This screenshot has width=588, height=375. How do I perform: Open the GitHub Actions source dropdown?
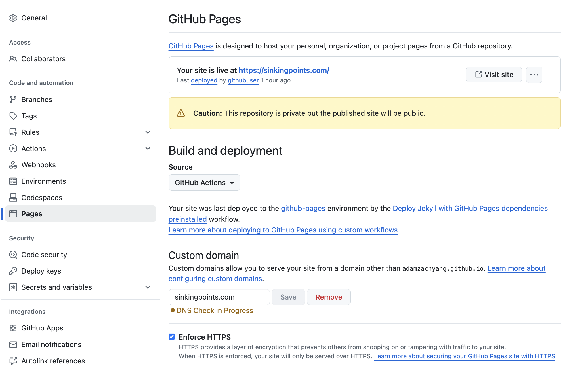pos(205,183)
